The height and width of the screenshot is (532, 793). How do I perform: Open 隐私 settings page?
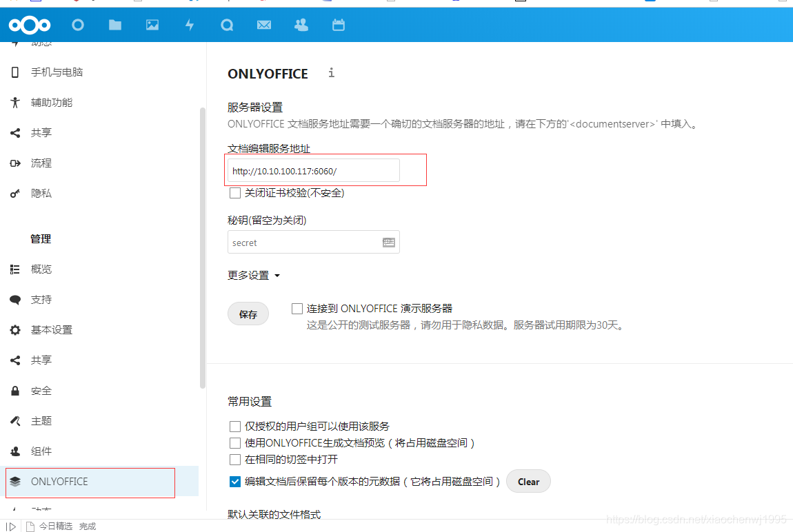tap(41, 194)
